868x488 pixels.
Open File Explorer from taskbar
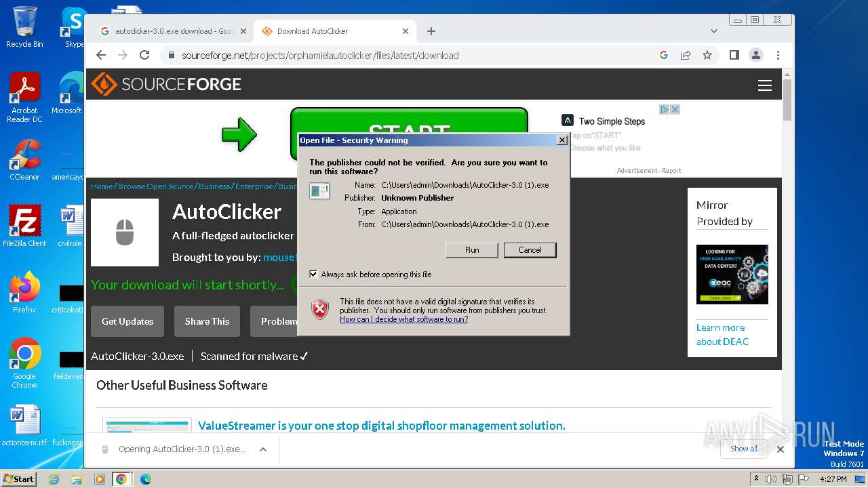[77, 479]
